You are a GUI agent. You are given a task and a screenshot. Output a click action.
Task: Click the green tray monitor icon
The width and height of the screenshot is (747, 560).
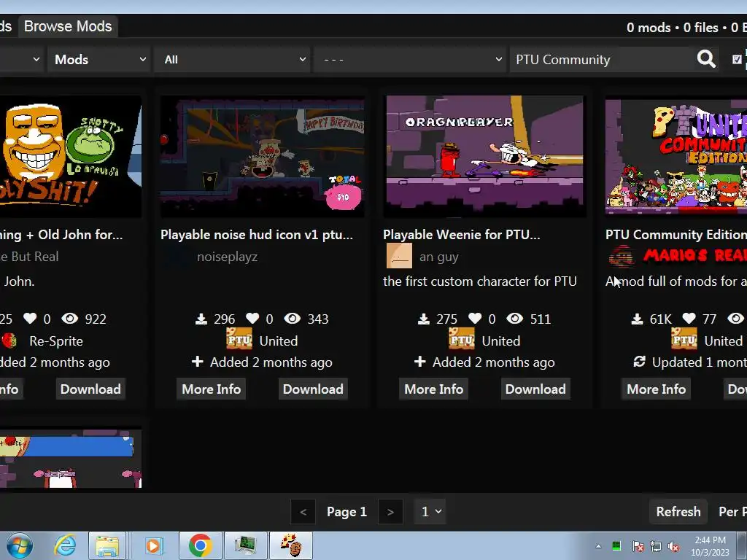point(616,546)
